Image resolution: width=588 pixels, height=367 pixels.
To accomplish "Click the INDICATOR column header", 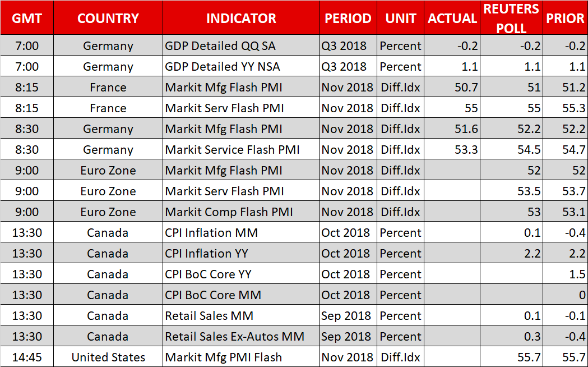I will [x=241, y=18].
